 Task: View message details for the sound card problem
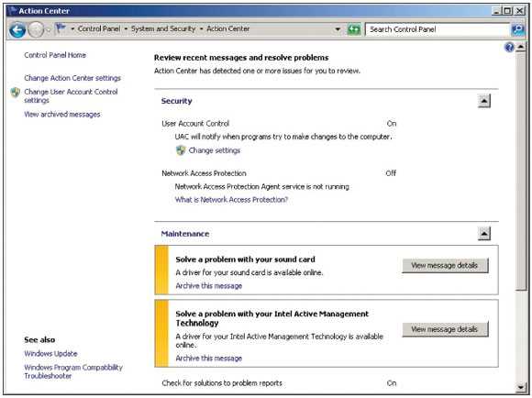445,265
